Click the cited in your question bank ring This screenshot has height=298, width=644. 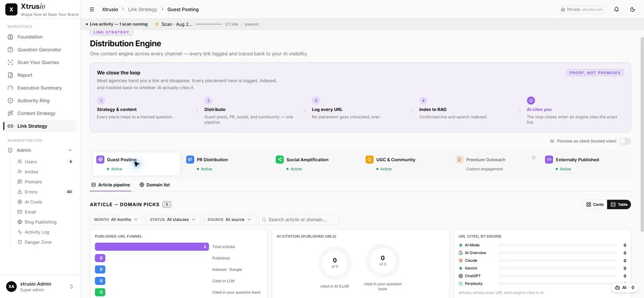point(382,261)
